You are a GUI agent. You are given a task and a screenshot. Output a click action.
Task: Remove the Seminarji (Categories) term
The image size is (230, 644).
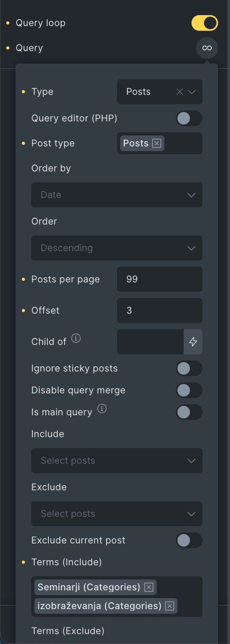(x=148, y=587)
